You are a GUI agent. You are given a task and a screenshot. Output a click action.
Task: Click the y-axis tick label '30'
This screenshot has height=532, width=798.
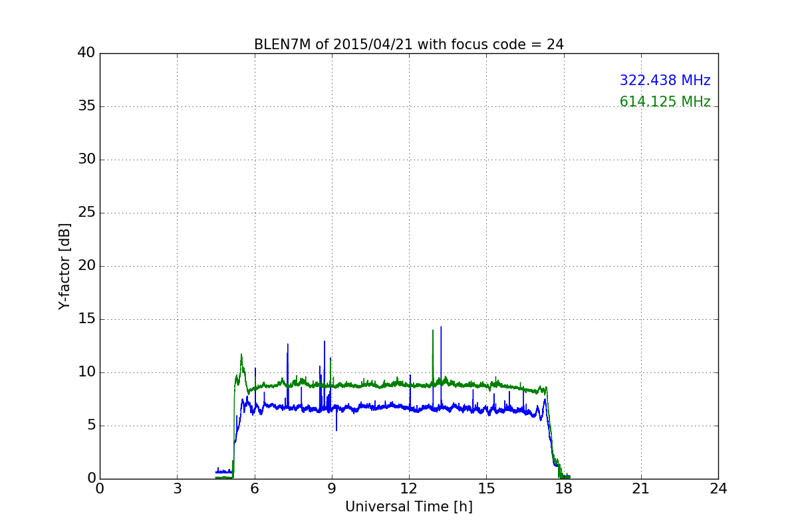click(86, 160)
